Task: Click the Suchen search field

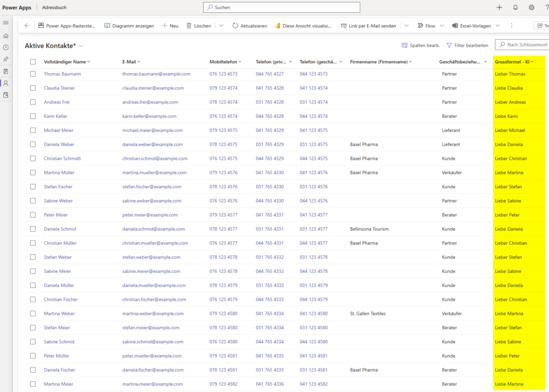Action: (281, 8)
